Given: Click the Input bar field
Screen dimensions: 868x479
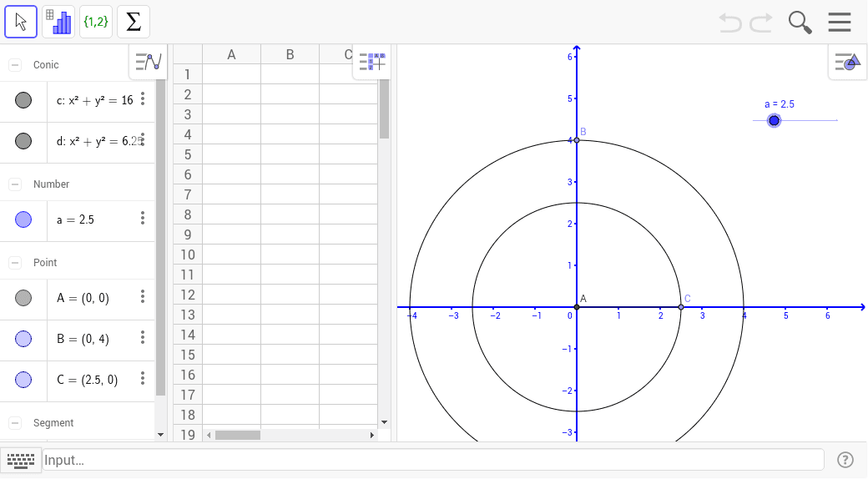Looking at the screenshot, I should (433, 460).
